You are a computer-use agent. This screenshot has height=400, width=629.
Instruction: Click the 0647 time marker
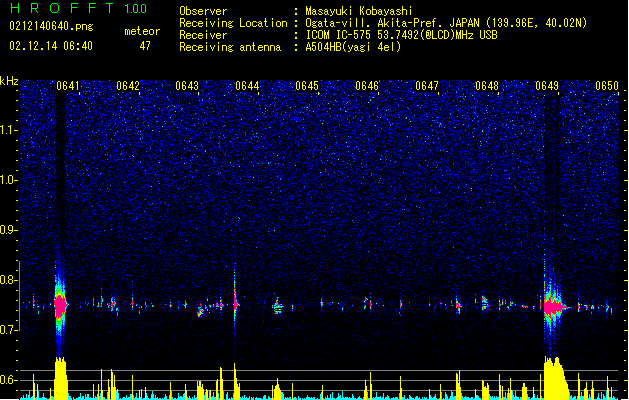[427, 86]
